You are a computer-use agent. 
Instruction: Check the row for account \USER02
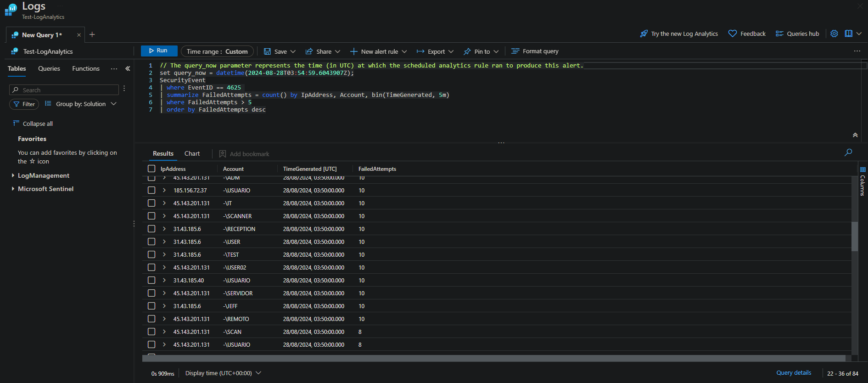[x=151, y=267]
